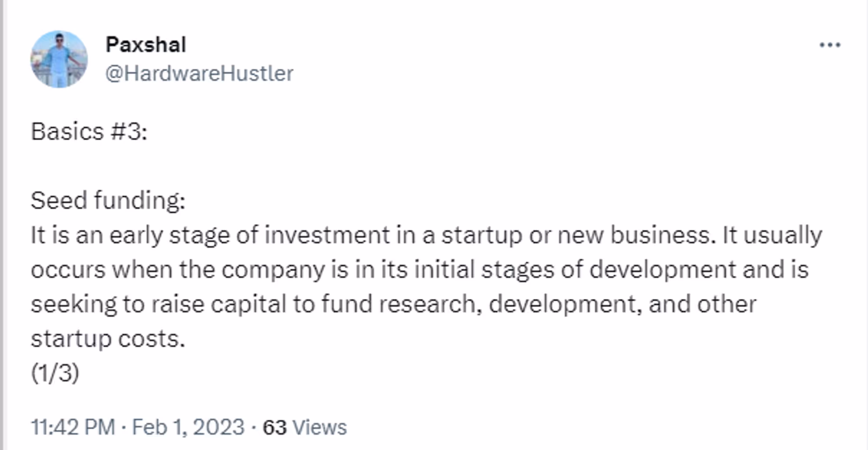
Task: Click the "startup costs." line
Action: coord(108,338)
